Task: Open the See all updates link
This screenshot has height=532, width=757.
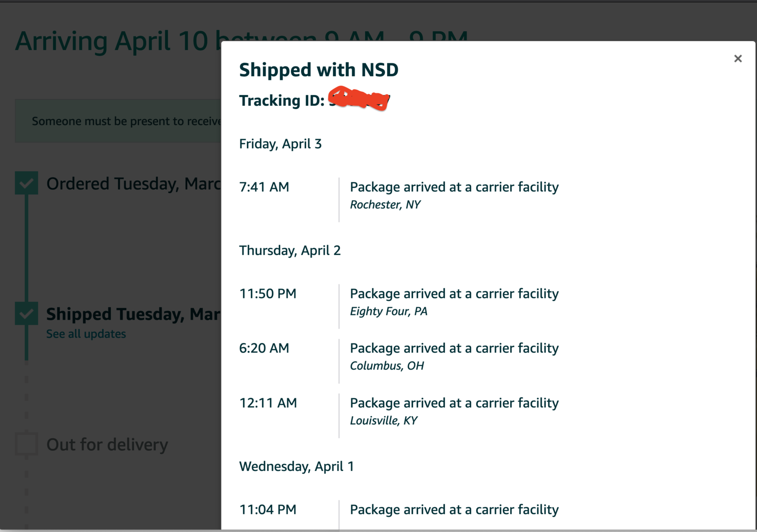Action: (86, 334)
